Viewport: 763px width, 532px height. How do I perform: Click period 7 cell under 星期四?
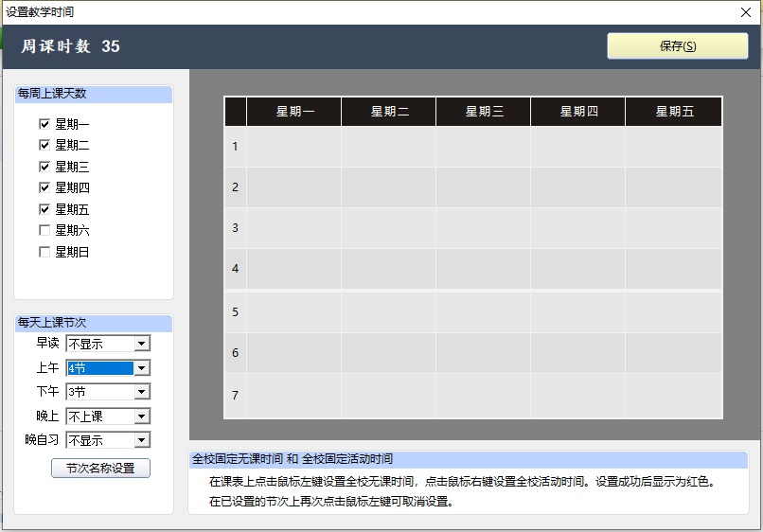click(577, 396)
